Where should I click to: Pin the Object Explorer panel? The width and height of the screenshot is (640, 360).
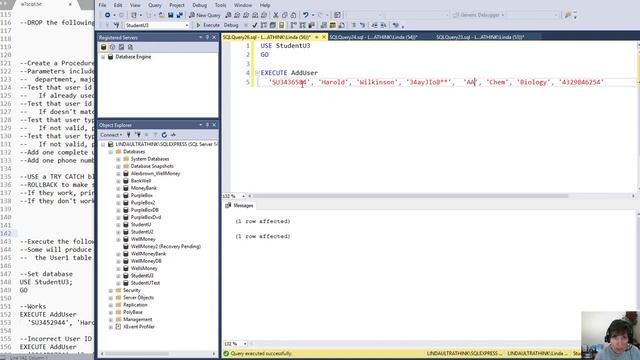tap(207, 125)
